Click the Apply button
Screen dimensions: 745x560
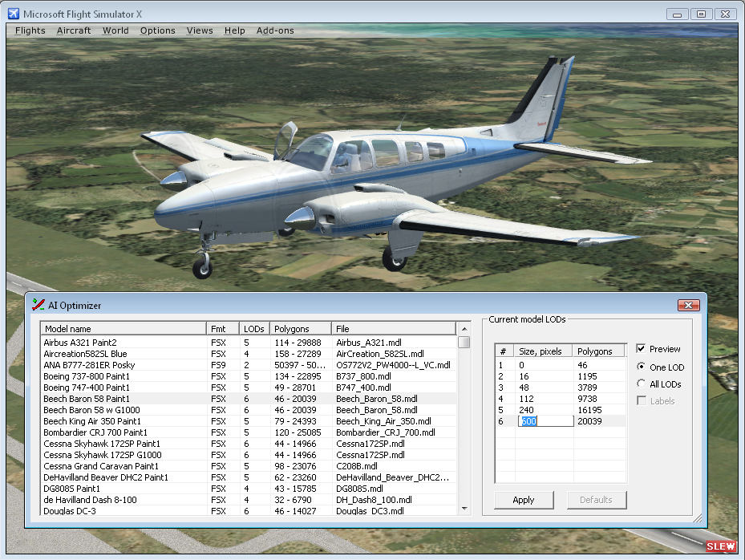coord(524,500)
